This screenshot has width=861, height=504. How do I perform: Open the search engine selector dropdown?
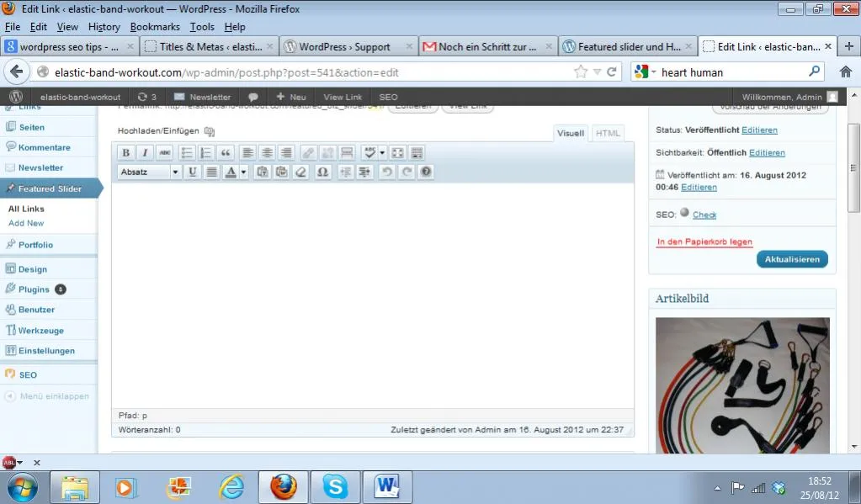point(645,72)
